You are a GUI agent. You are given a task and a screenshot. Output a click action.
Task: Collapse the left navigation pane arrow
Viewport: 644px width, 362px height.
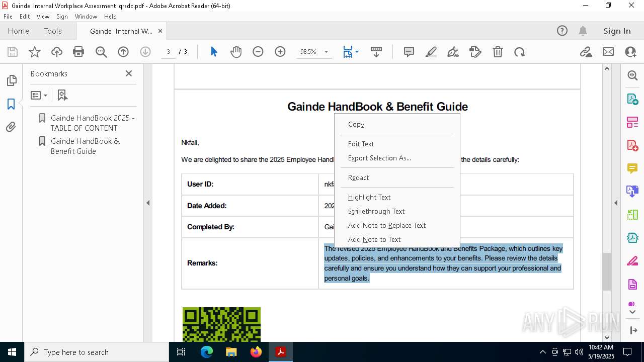click(x=148, y=203)
